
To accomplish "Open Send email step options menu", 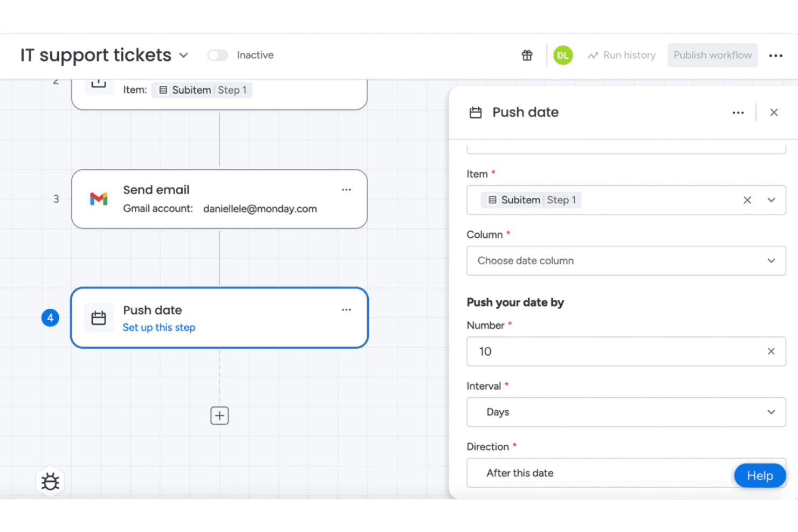I will (x=346, y=190).
